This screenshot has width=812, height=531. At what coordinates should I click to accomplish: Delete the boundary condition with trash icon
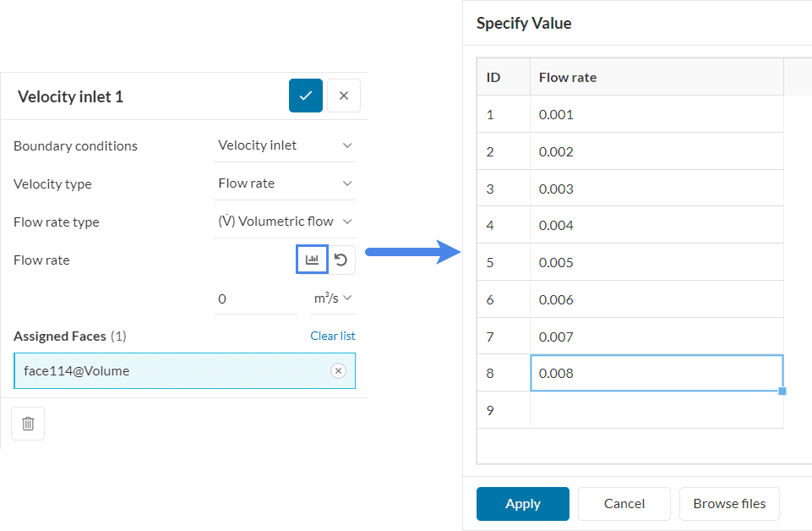point(28,424)
